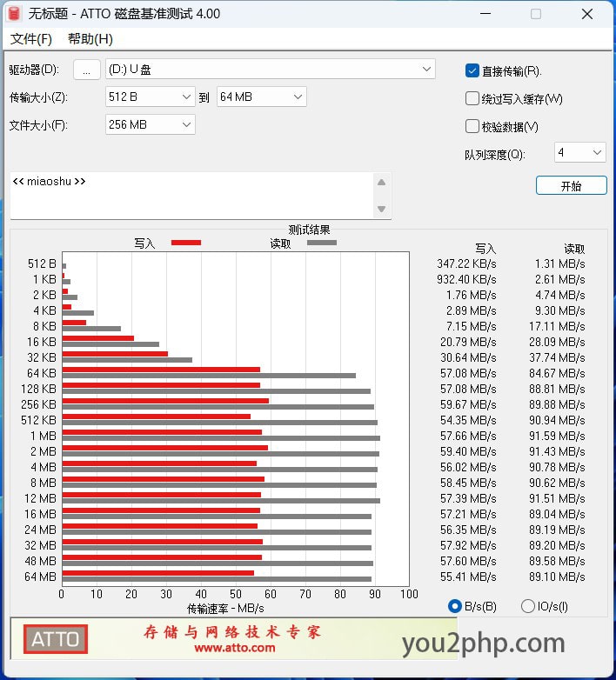Screen dimensions: 616x680
Task: Click the description box scroll down arrow
Action: point(382,209)
